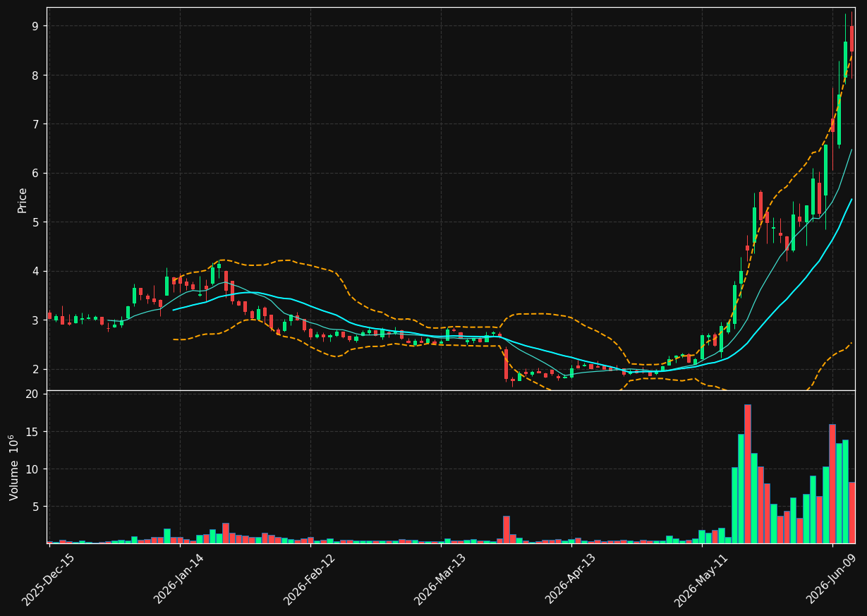Click the 2026-Feb-12 date label
The height and width of the screenshot is (616, 867).
[309, 579]
